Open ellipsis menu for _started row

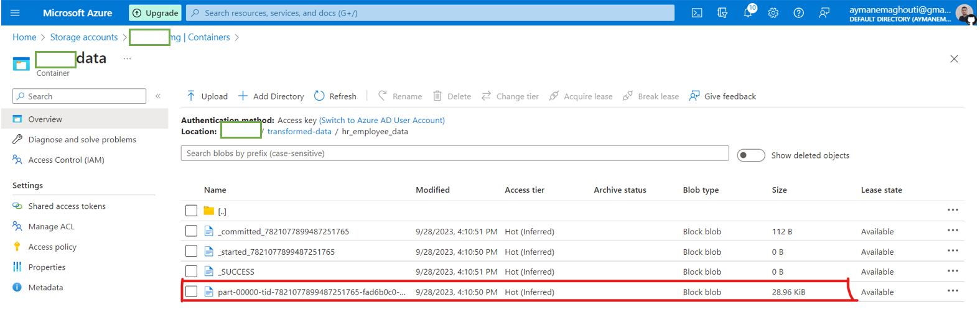(x=953, y=250)
